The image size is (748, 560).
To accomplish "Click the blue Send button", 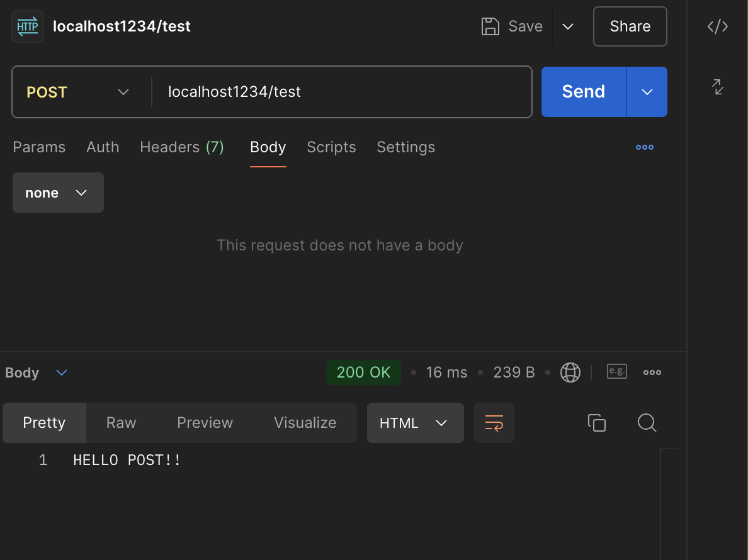I will pos(583,92).
